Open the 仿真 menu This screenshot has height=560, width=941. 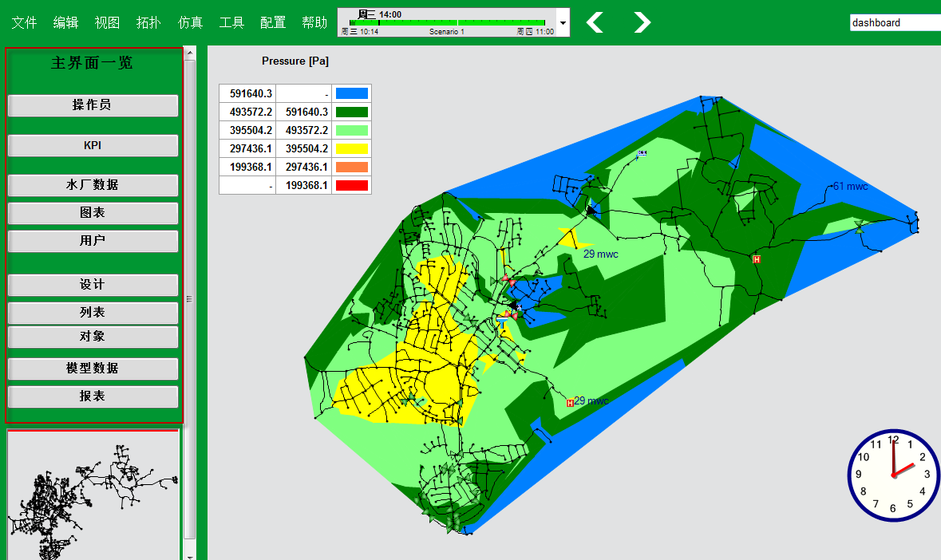pos(190,22)
